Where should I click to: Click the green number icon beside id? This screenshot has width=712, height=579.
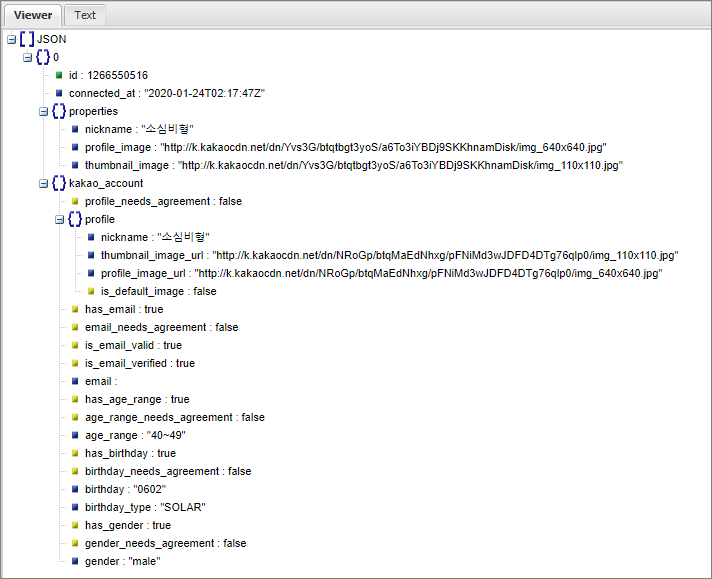[x=59, y=75]
